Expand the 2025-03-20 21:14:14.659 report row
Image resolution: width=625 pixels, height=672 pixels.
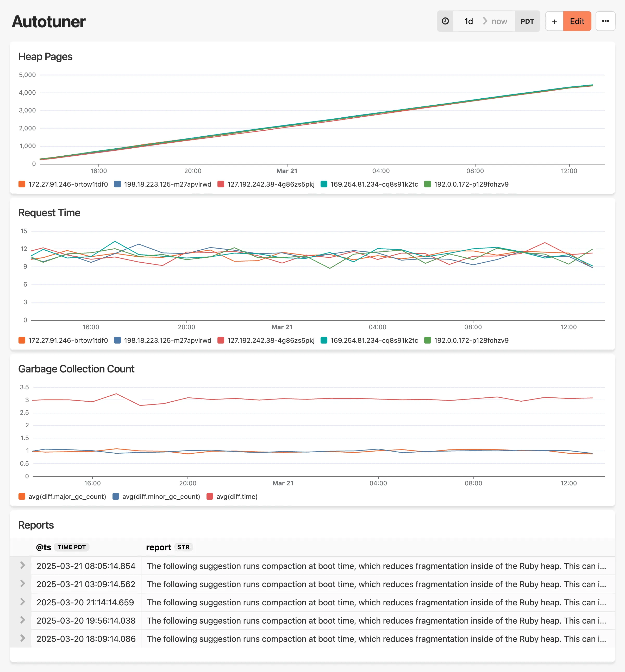point(23,602)
